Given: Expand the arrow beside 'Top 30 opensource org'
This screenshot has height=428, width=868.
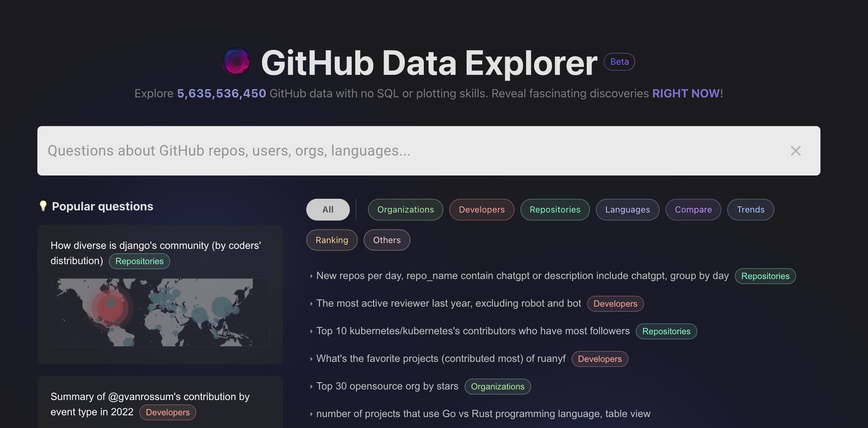Looking at the screenshot, I should [311, 386].
